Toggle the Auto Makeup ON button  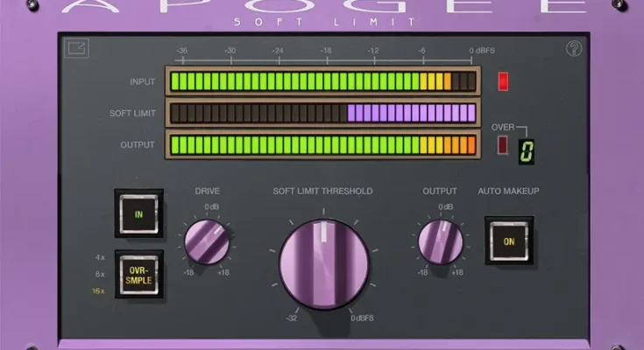[x=508, y=241]
